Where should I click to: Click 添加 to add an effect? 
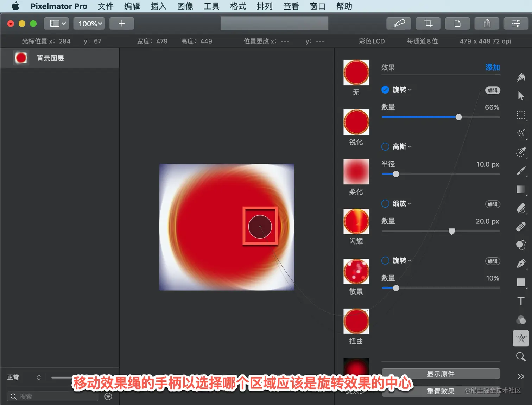click(x=492, y=68)
